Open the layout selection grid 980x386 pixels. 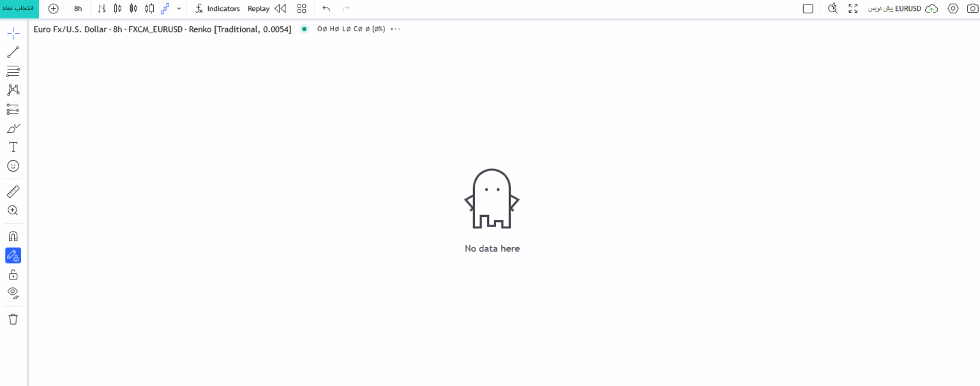coord(302,9)
